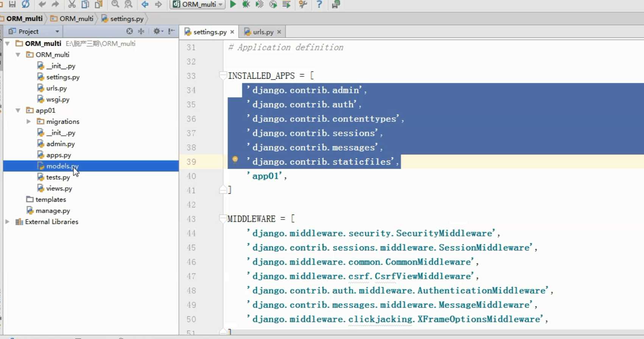
Task: Click the Replace search icon
Action: click(x=129, y=4)
